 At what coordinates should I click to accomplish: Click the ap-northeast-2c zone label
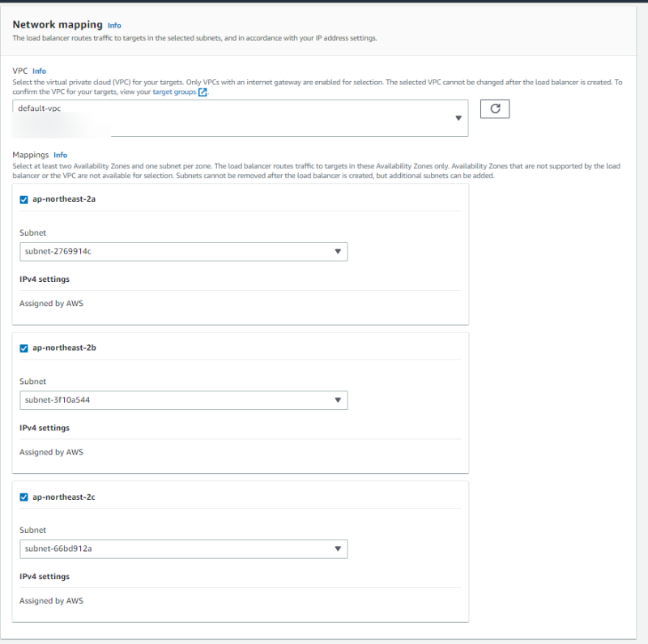tap(64, 497)
